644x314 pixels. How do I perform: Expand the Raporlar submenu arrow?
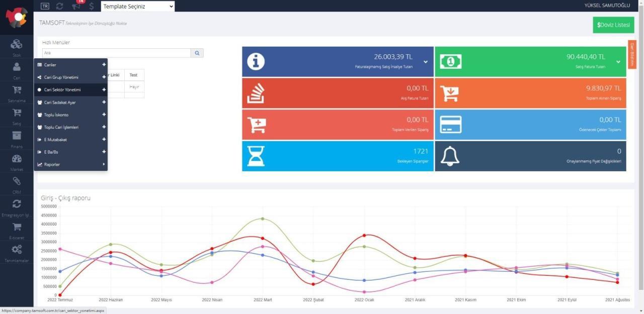[x=104, y=164]
